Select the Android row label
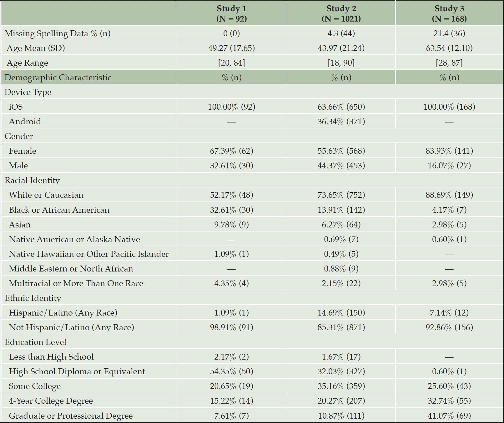The image size is (504, 423). [x=25, y=122]
